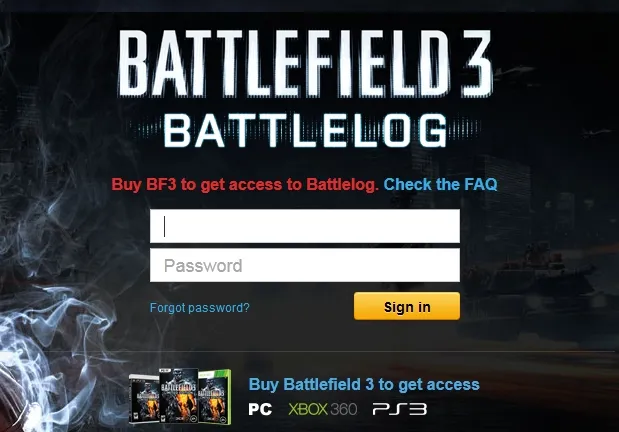
Task: Click the EA logo on PC box cover
Action: [193, 418]
